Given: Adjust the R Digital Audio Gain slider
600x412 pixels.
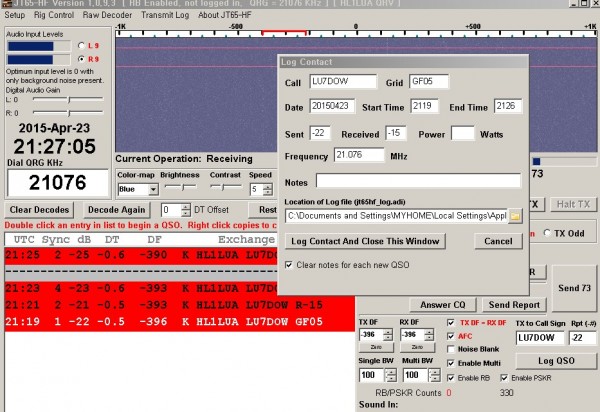Looking at the screenshot, I should tap(68, 113).
